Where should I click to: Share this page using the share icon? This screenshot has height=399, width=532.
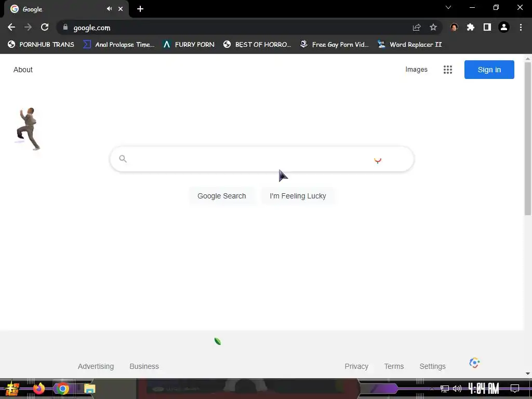pos(417,28)
